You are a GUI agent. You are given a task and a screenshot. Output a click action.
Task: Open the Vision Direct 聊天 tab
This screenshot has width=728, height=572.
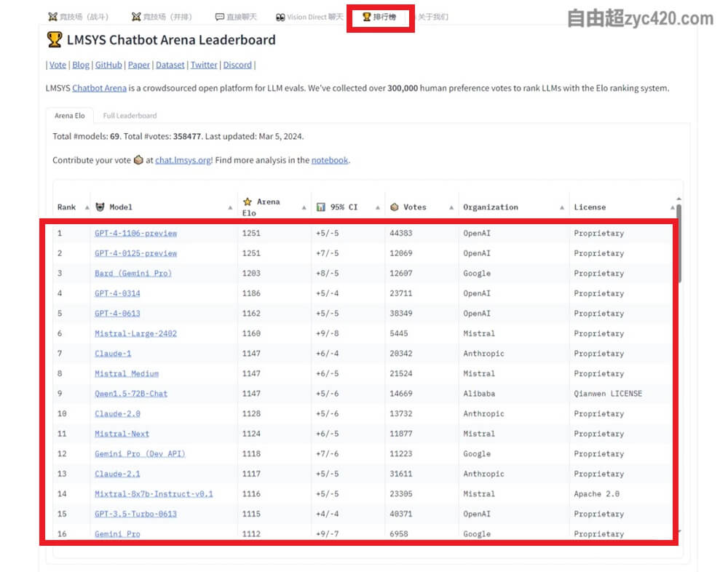point(309,17)
